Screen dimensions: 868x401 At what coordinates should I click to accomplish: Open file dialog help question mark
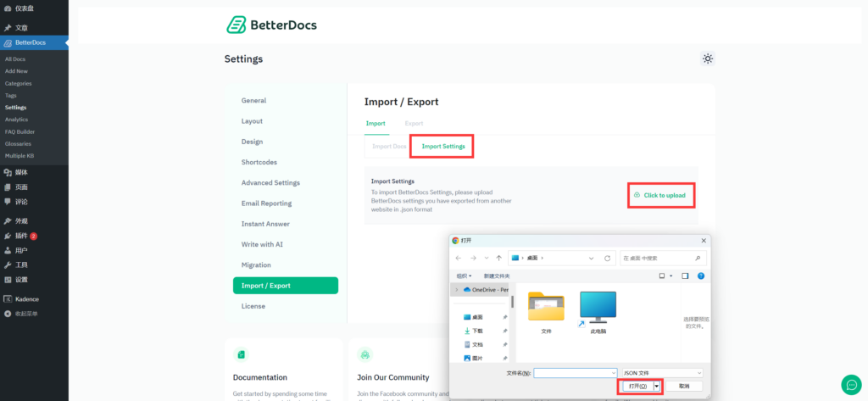pyautogui.click(x=701, y=276)
